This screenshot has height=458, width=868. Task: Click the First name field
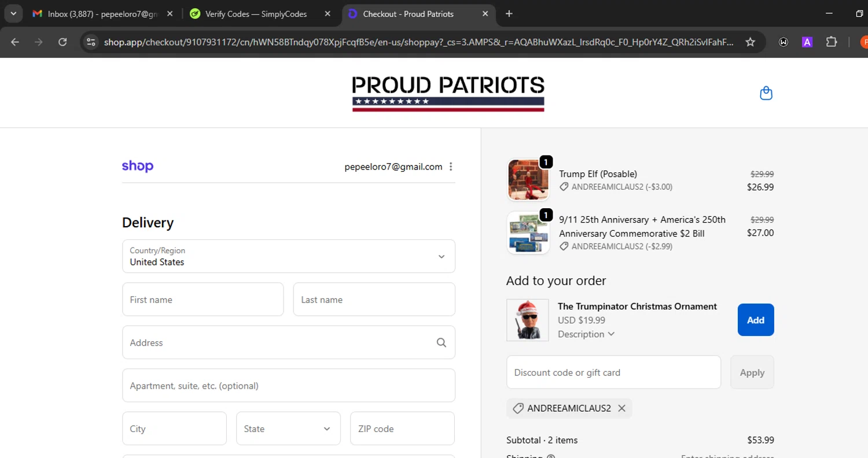203,300
